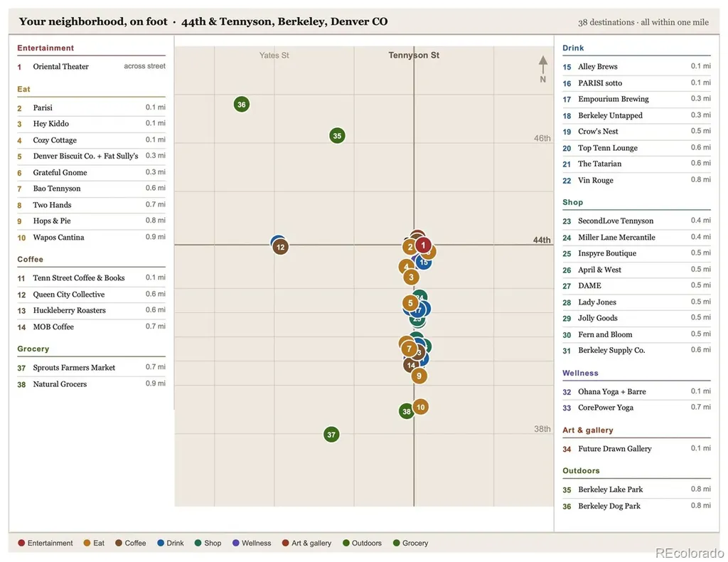Viewport: 728px width, 562px height.
Task: Select the Grocery legend entry
Action: coord(410,543)
